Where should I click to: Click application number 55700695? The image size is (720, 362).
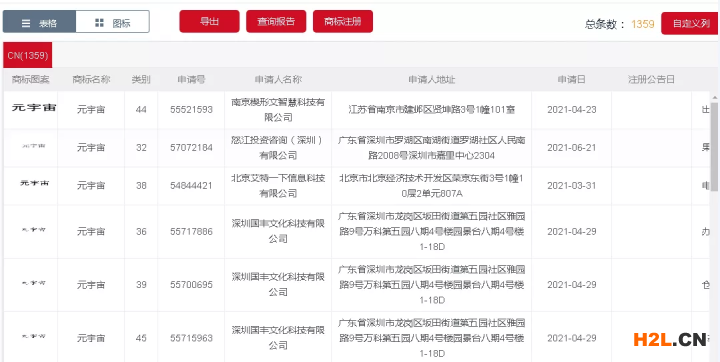[191, 285]
